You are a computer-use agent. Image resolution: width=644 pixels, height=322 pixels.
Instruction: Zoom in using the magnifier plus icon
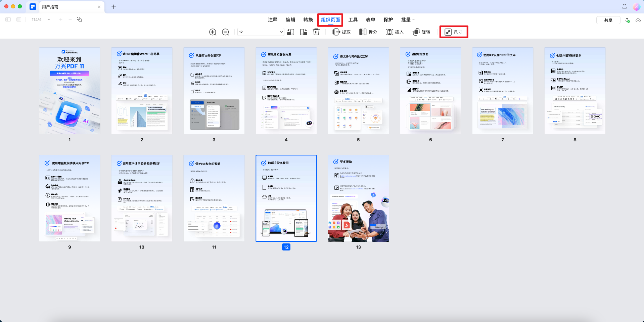click(213, 32)
